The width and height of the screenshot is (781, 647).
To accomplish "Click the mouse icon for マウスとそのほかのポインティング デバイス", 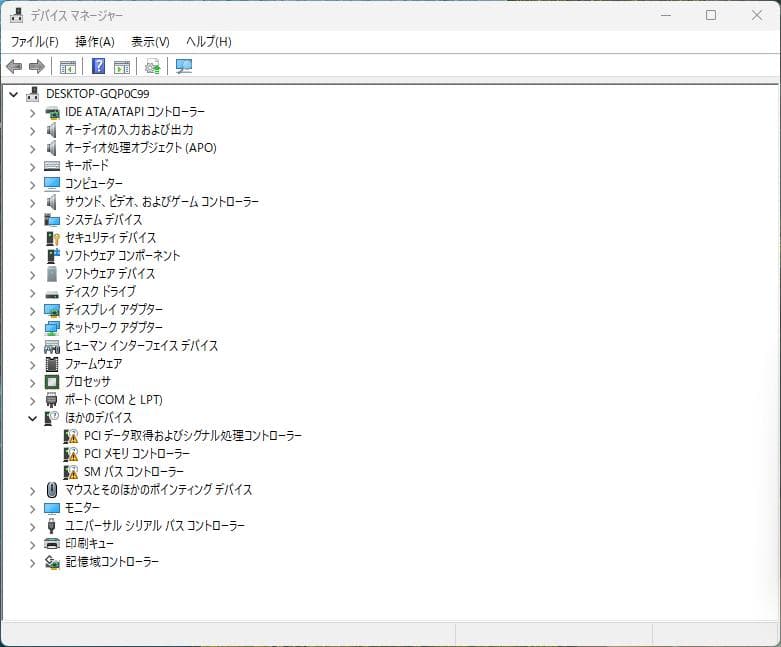I will (52, 490).
